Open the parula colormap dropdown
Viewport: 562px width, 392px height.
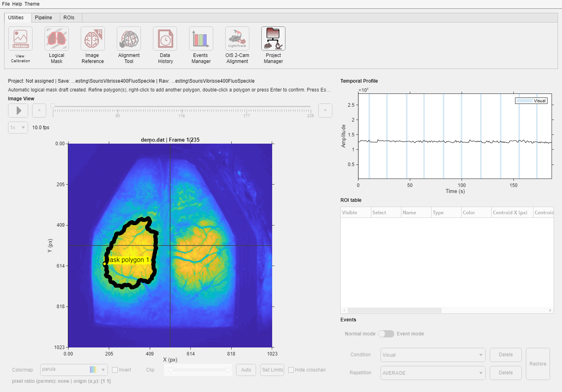coord(74,370)
